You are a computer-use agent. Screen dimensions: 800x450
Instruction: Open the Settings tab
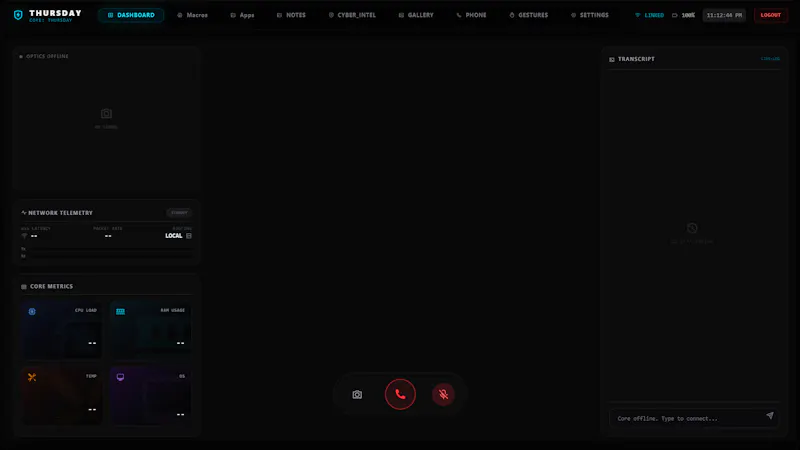click(589, 15)
